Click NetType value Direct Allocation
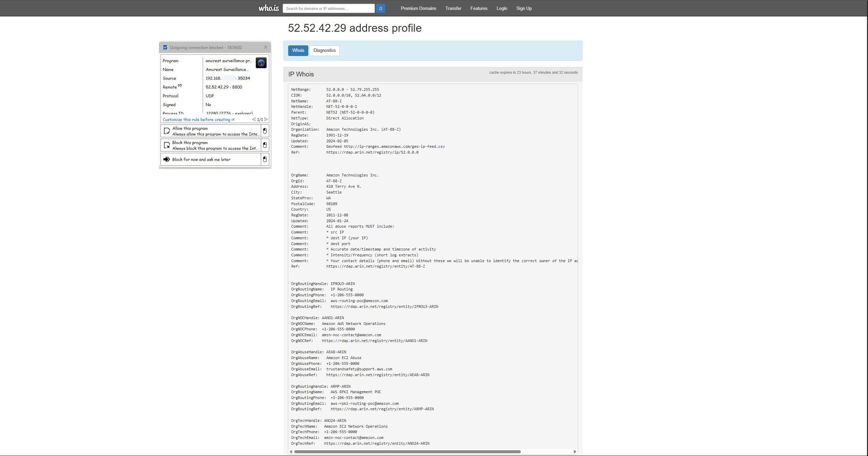 pyautogui.click(x=344, y=118)
